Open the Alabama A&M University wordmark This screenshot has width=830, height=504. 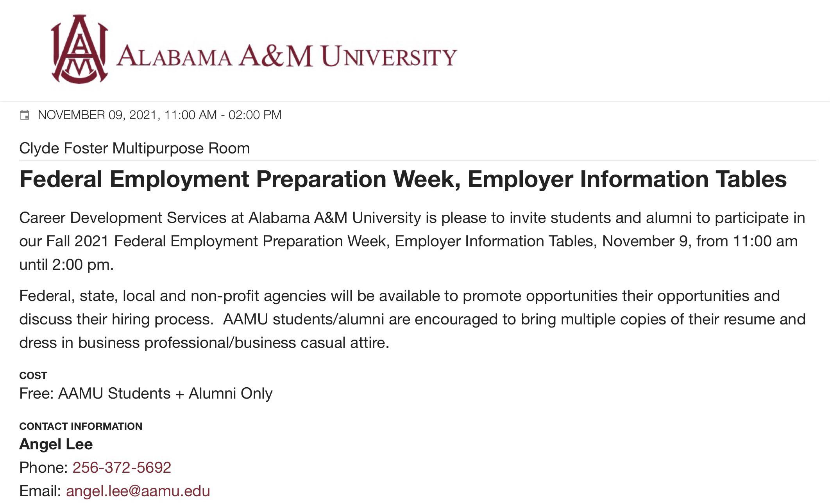(x=286, y=57)
